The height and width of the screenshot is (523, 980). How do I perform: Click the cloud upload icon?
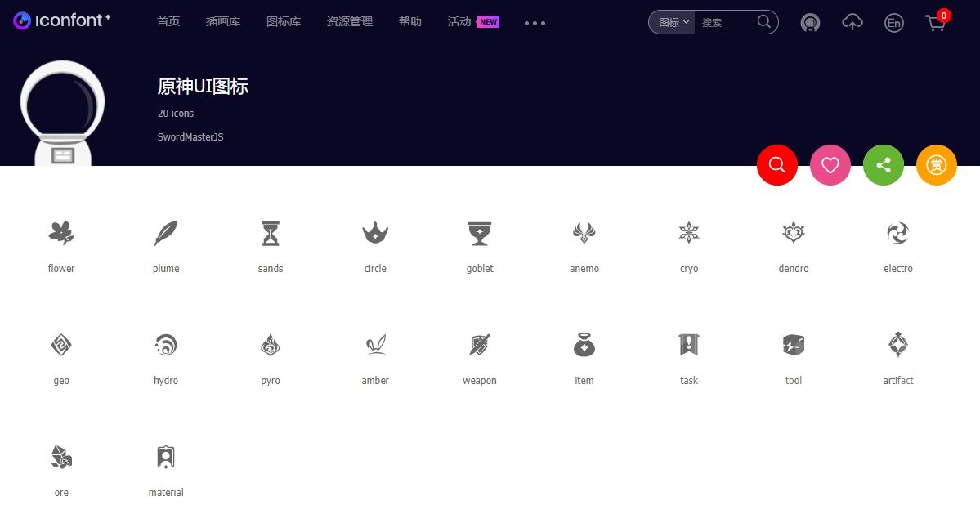[x=852, y=23]
